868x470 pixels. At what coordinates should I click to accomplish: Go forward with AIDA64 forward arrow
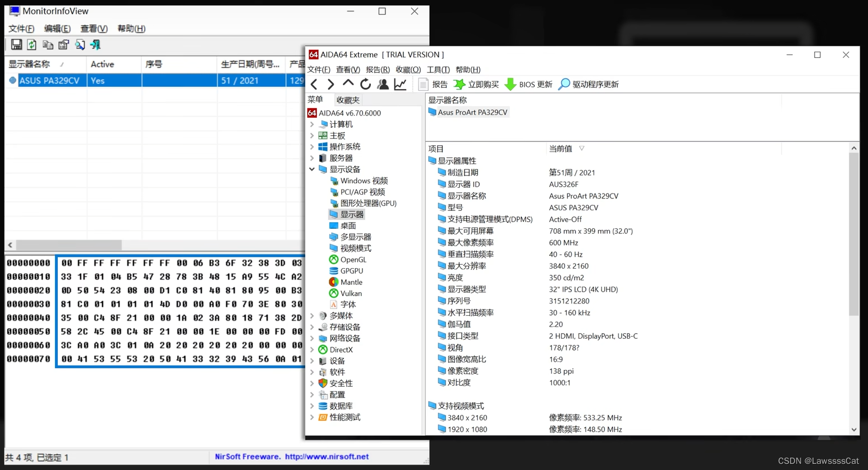331,84
